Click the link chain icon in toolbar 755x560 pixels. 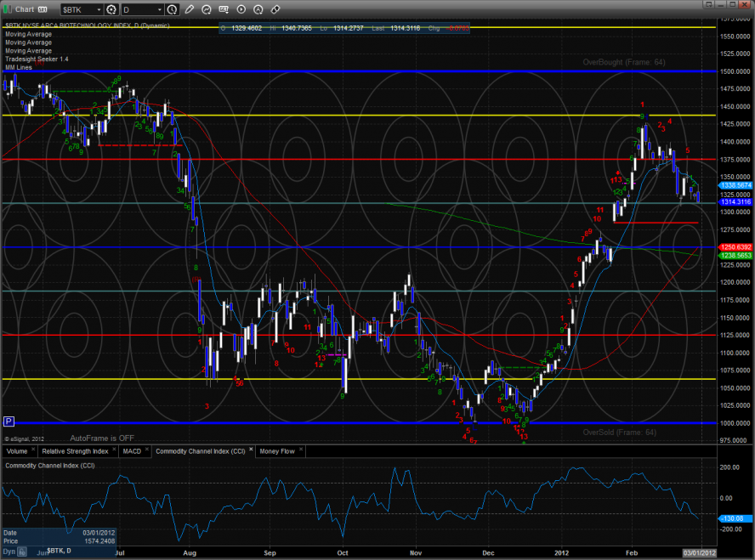(x=275, y=9)
